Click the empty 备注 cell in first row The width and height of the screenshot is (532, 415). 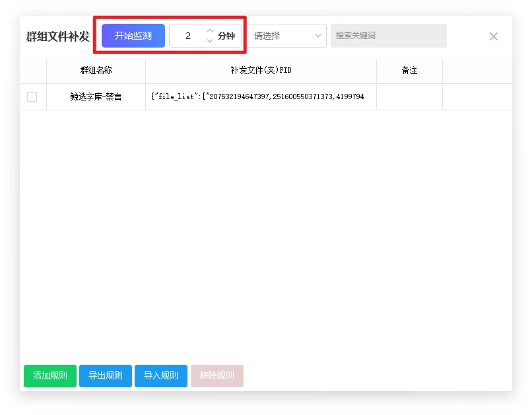point(409,96)
